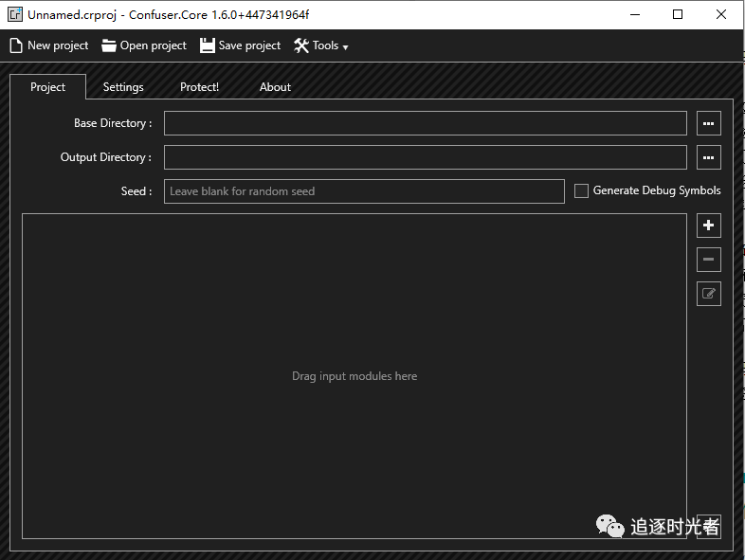Click the application icon in title bar
Viewport: 745px width, 560px height.
pos(15,14)
